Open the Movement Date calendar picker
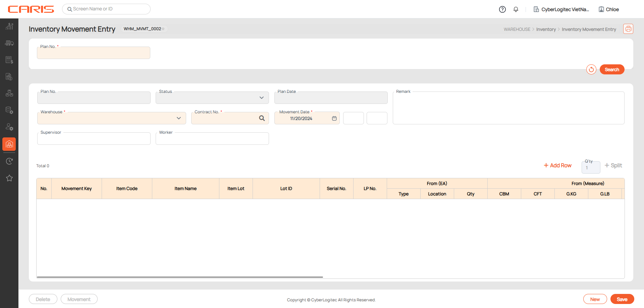The height and width of the screenshot is (308, 644). 334,118
